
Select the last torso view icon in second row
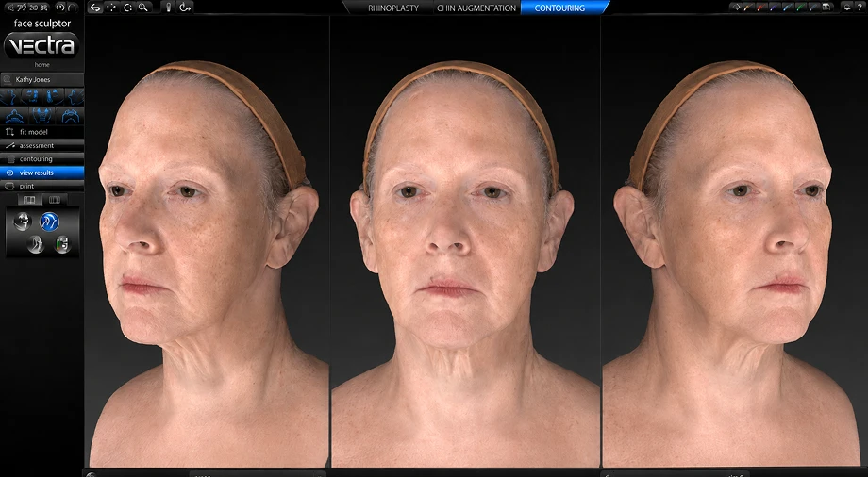71,116
